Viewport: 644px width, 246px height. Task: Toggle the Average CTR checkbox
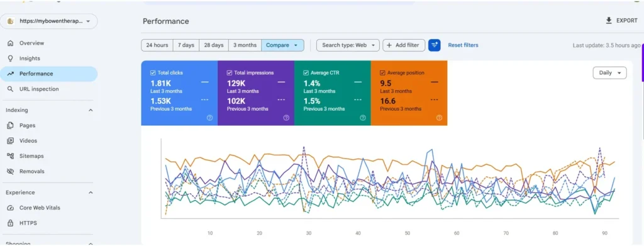click(x=306, y=73)
